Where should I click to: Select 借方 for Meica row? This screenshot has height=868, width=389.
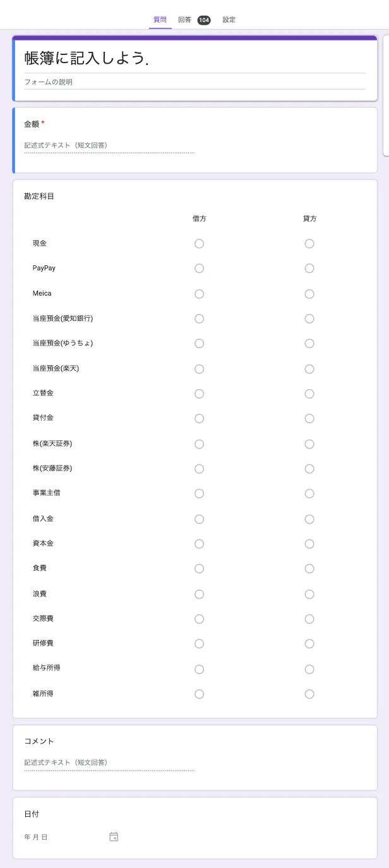click(x=200, y=294)
